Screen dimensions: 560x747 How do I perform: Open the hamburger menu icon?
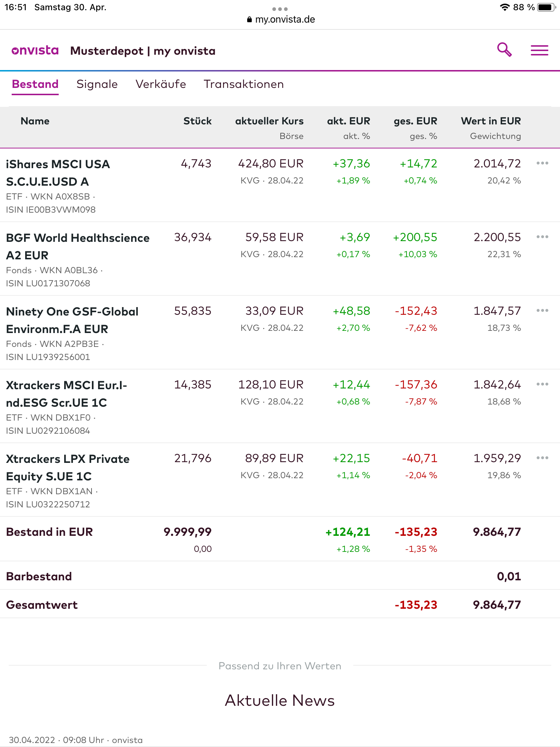tap(539, 50)
